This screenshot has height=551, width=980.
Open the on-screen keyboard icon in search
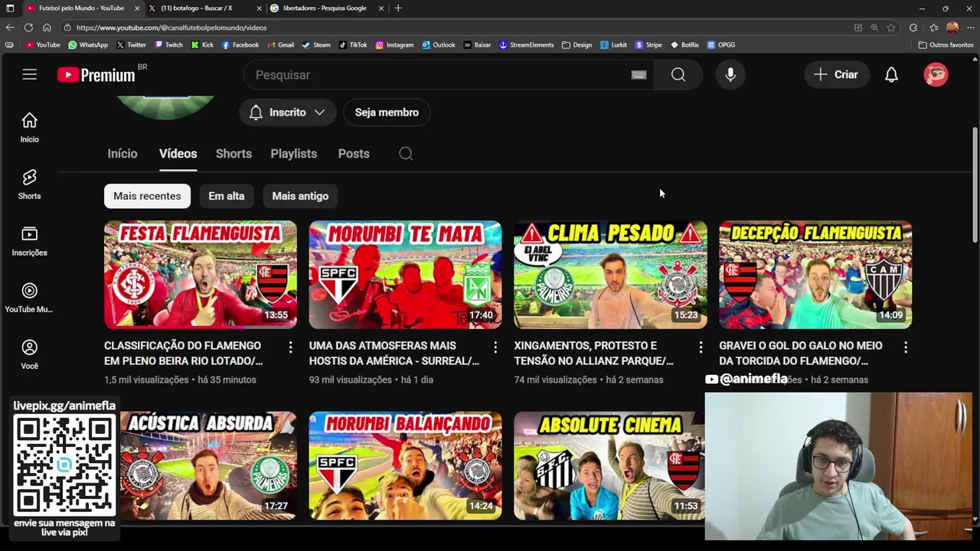click(639, 75)
